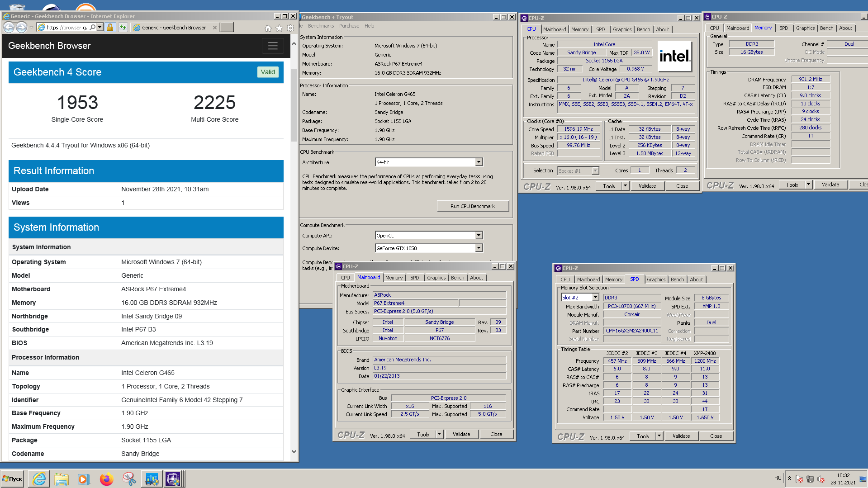868x488 pixels.
Task: Expand the Compute Device GeForce GTX 1050 dropdown
Action: point(479,248)
